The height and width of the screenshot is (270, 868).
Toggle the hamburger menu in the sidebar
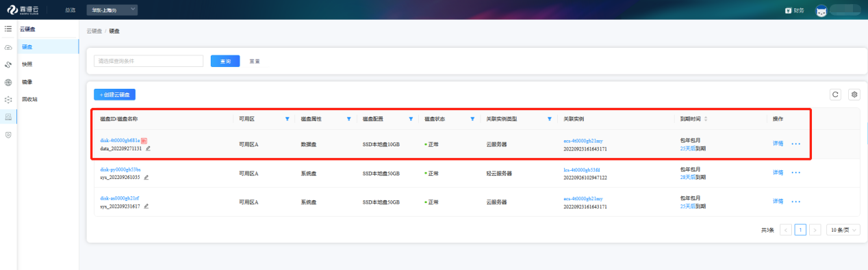(x=8, y=29)
